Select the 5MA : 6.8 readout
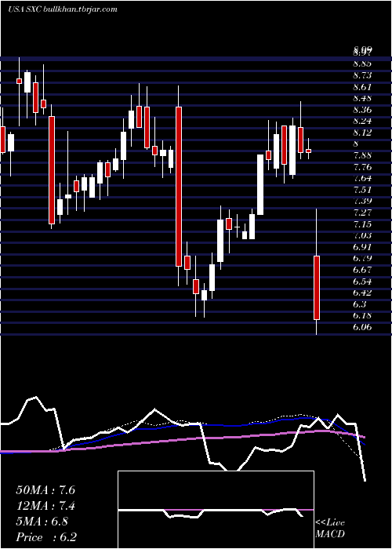The height and width of the screenshot is (549, 392). (x=42, y=522)
